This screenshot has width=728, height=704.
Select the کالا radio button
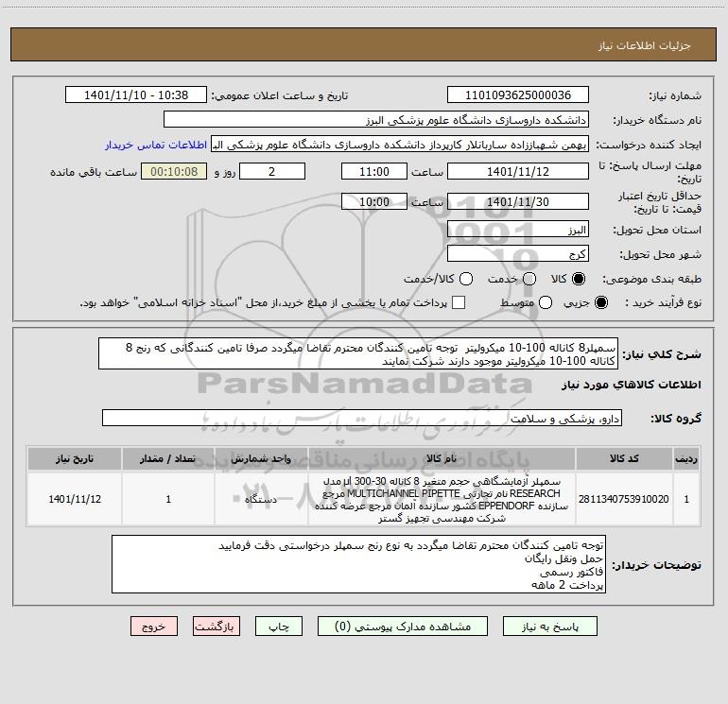tap(579, 279)
